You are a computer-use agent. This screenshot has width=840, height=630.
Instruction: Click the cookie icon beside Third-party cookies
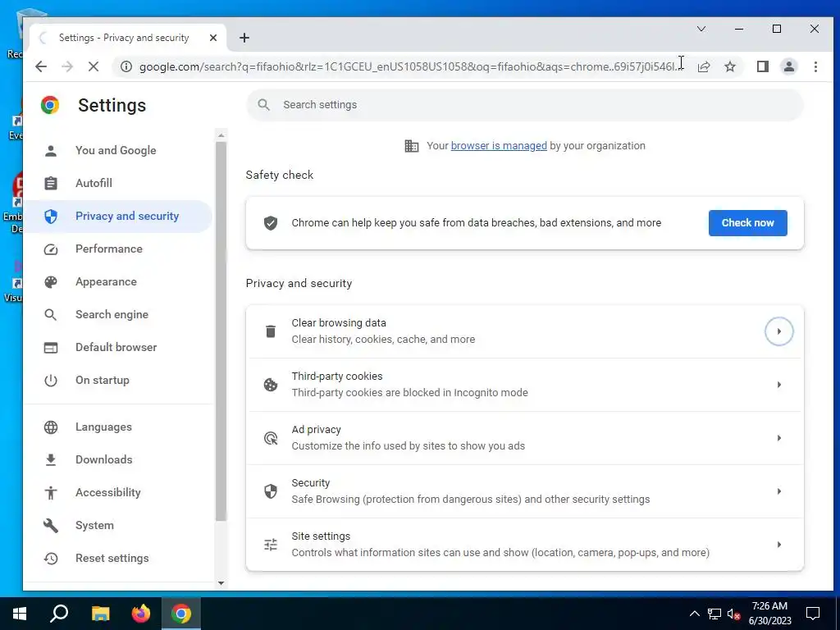271,385
